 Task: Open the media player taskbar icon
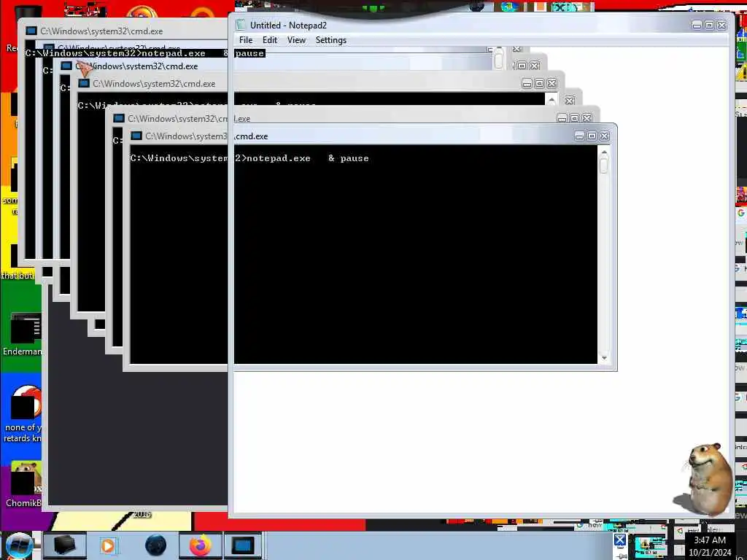[108, 545]
